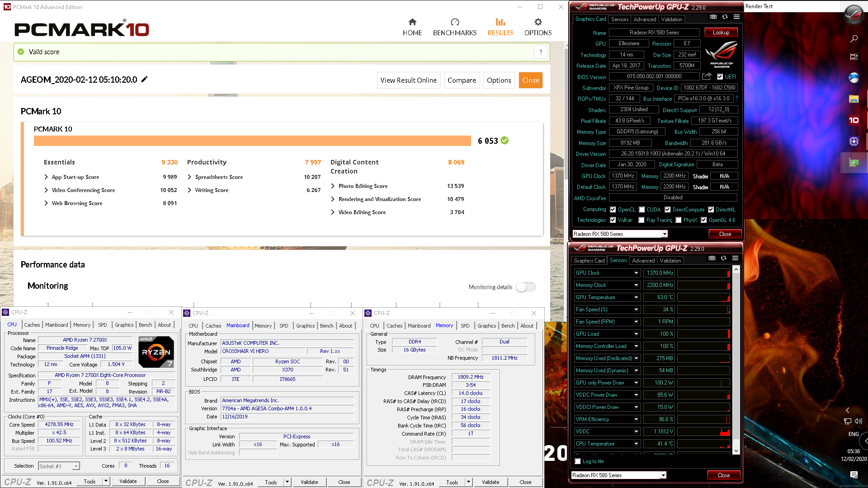Open the CPU-Z chip icon in sidebar
The image size is (868, 488).
point(854,141)
